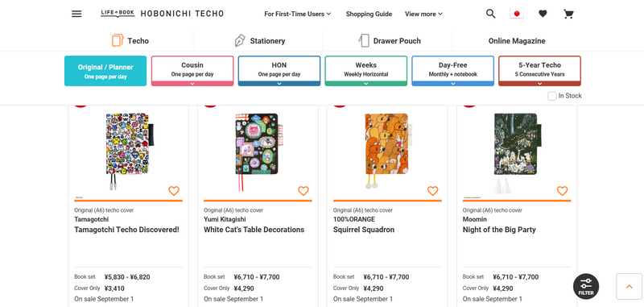Image resolution: width=644 pixels, height=307 pixels.
Task: Favorite the Moomin cover with heart
Action: tap(562, 191)
